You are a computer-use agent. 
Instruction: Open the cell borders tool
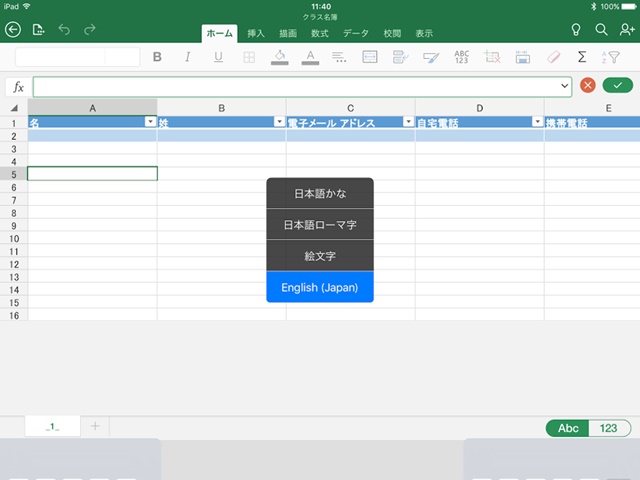[x=249, y=57]
